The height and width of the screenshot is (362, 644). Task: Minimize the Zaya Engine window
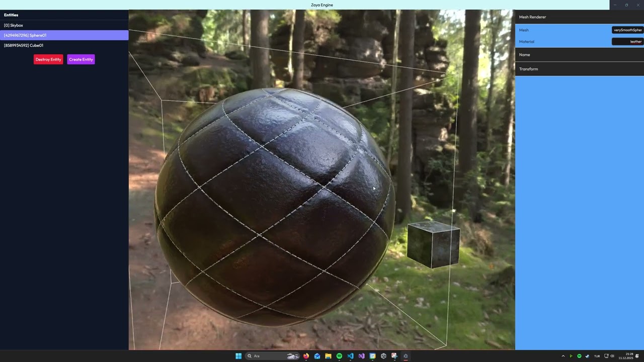[614, 5]
